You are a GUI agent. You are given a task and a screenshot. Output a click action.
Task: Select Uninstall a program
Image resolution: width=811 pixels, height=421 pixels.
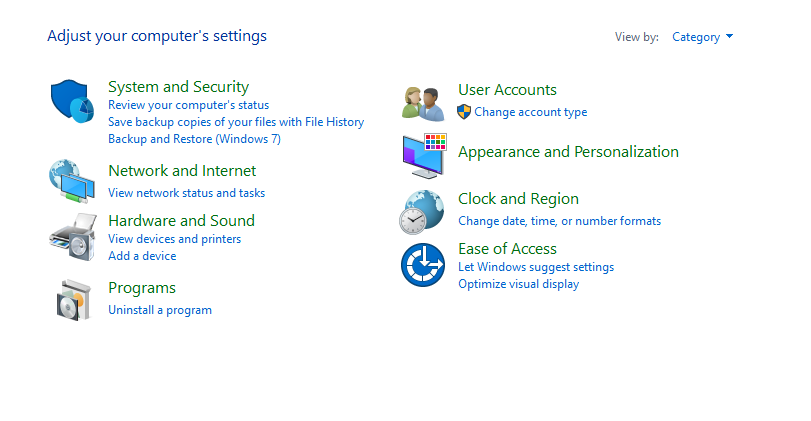pos(160,310)
